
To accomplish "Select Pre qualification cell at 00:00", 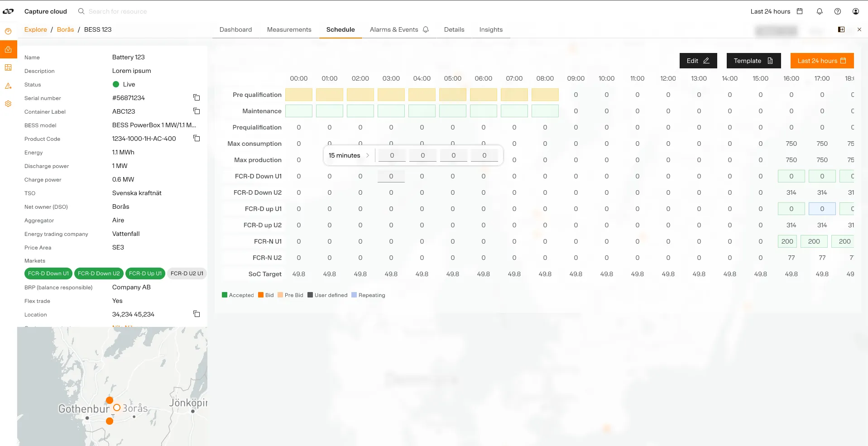I will click(x=299, y=95).
